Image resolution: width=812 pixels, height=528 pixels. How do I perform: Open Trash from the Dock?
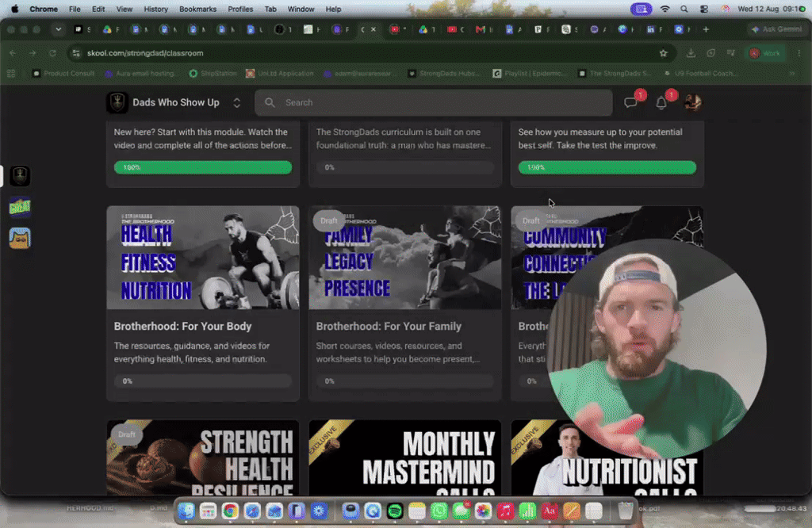point(626,511)
